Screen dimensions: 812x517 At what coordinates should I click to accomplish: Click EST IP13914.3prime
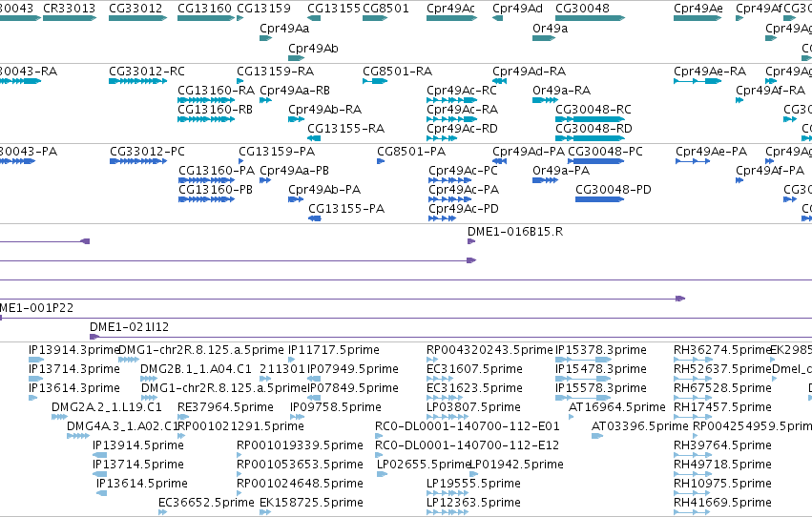point(36,360)
